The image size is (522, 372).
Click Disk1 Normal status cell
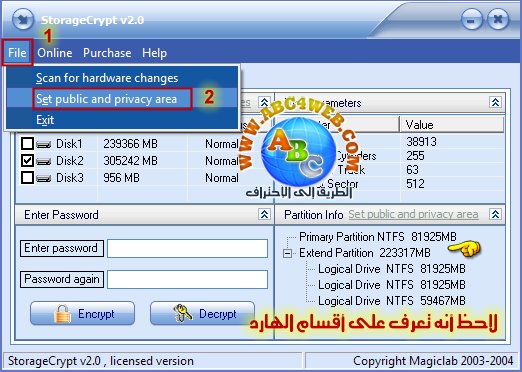click(x=222, y=144)
